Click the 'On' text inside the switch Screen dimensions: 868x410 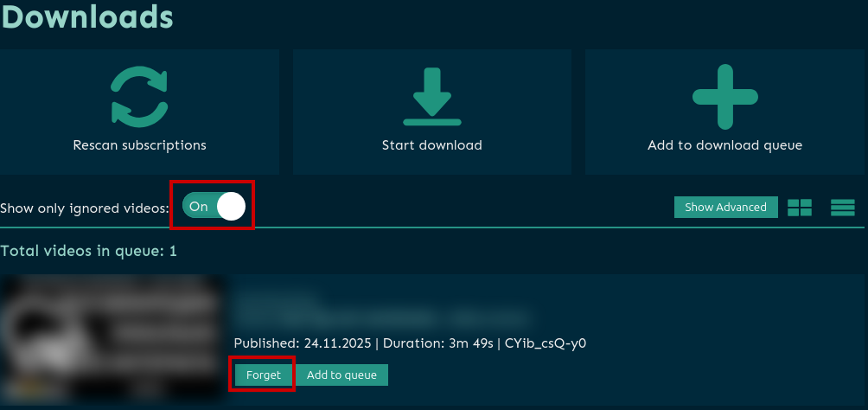[199, 207]
